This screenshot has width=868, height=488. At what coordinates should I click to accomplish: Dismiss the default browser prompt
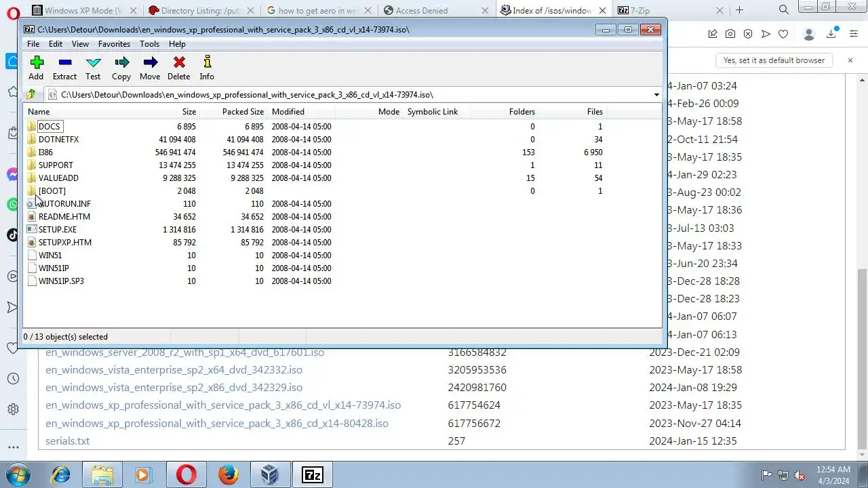point(850,60)
